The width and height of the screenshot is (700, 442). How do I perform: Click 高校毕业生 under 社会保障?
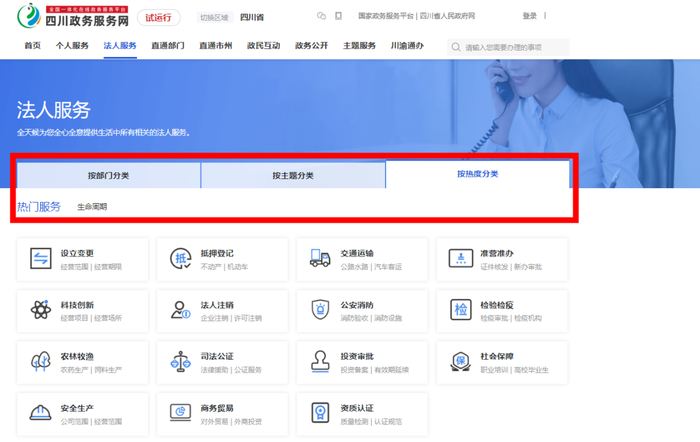click(531, 370)
